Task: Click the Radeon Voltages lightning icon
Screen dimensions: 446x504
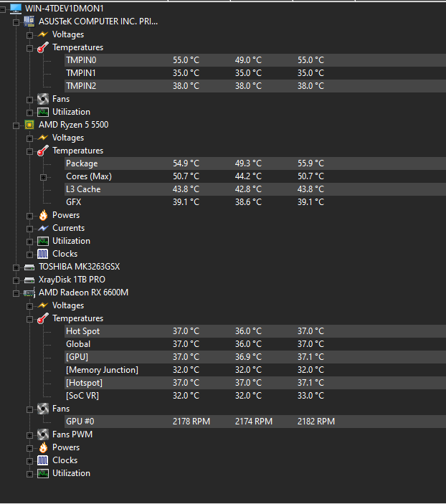Action: (x=43, y=305)
